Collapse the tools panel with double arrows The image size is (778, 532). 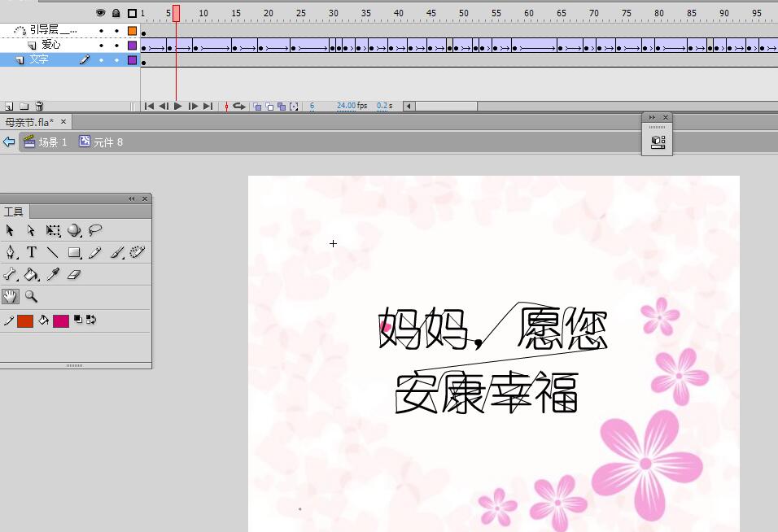[132, 198]
